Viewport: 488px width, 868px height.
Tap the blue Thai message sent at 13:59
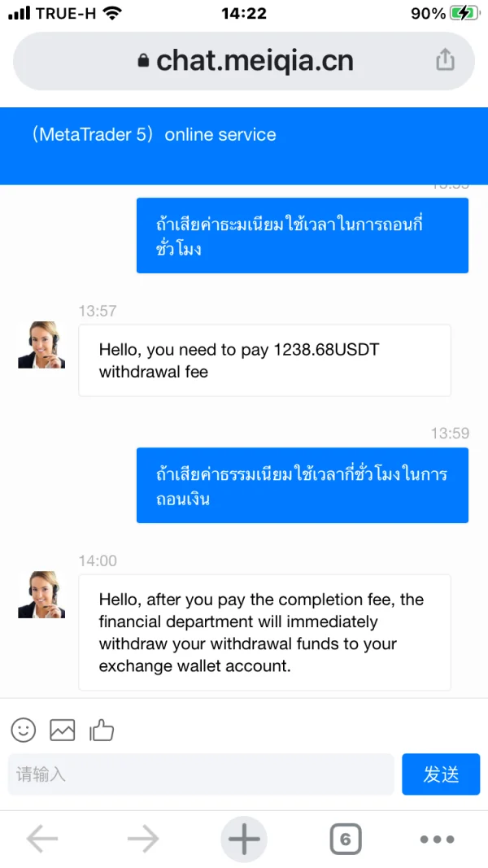(x=303, y=486)
